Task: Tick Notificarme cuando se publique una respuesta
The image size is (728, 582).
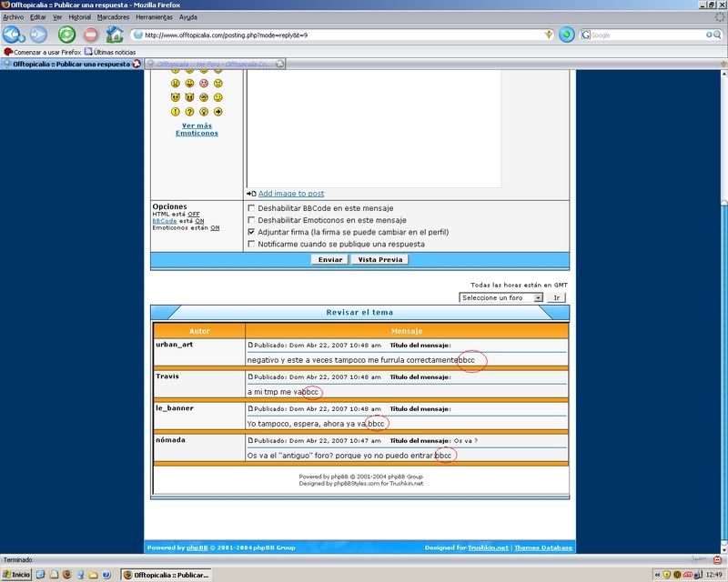Action: pyautogui.click(x=252, y=244)
